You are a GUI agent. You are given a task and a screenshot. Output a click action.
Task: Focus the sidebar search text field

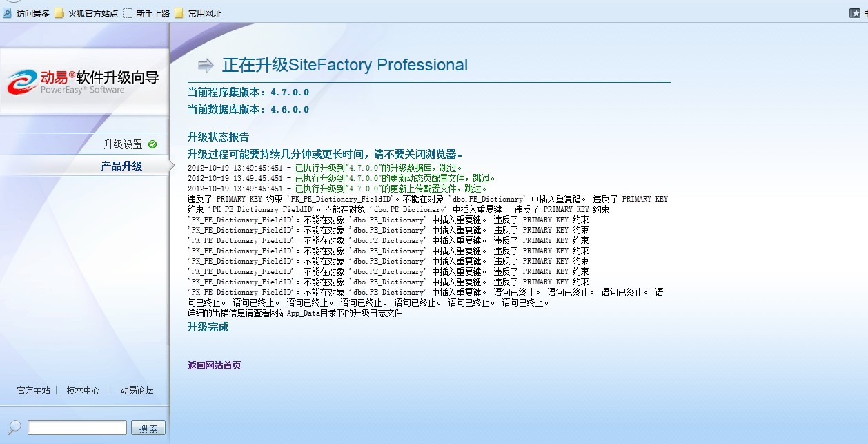[77, 428]
